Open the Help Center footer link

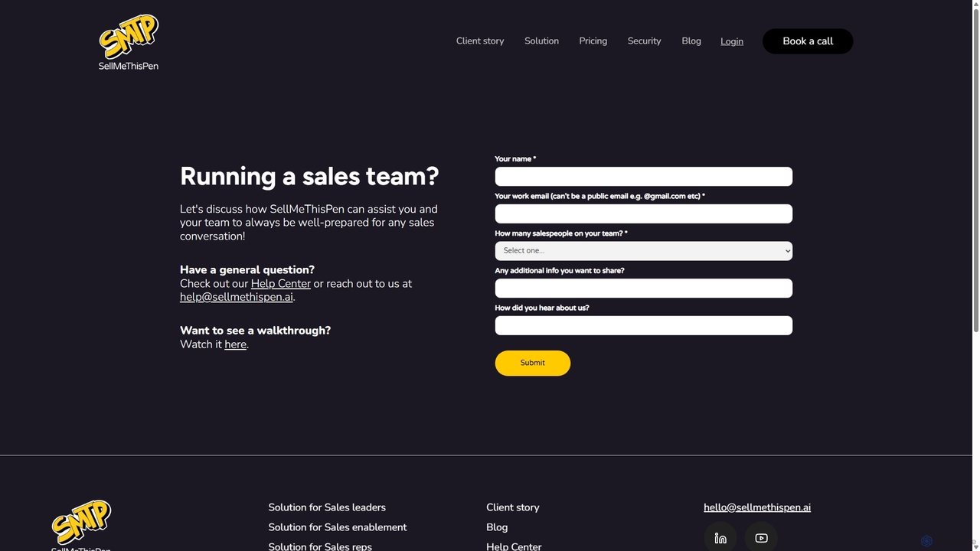pos(514,546)
